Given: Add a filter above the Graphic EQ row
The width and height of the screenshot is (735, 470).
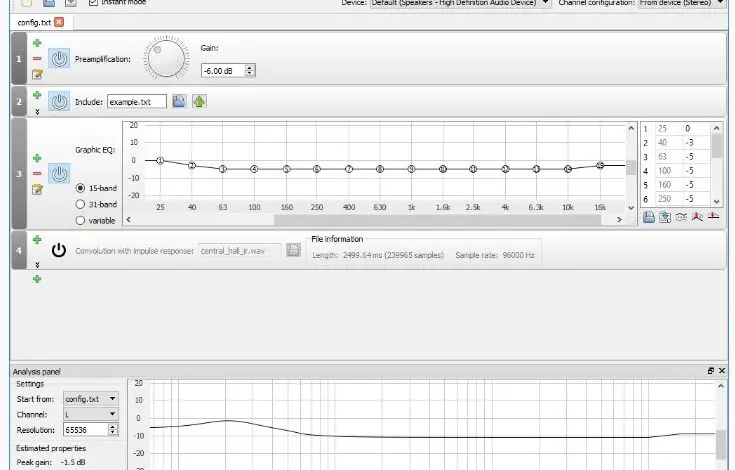Looking at the screenshot, I should point(37,158).
